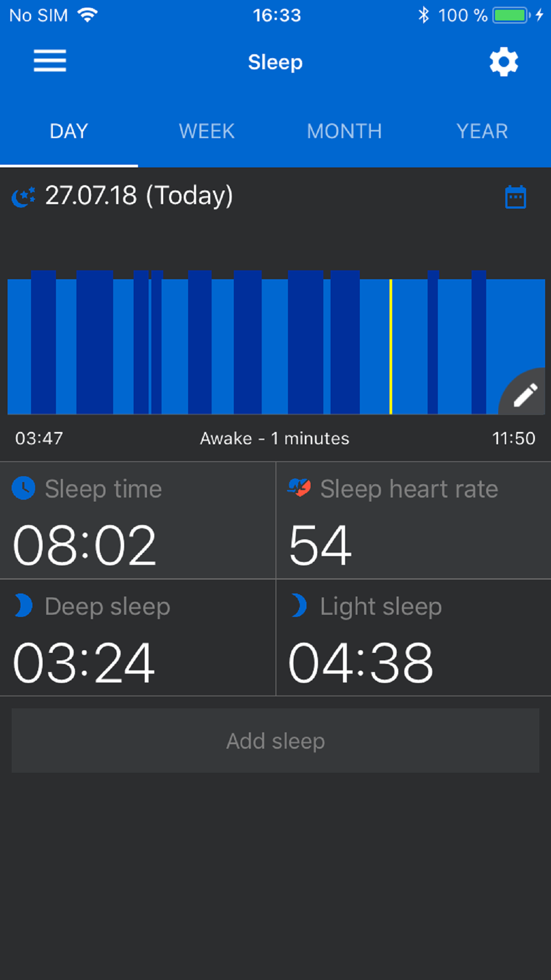The image size is (551, 980).
Task: Open sleep settings gear
Action: pos(504,62)
